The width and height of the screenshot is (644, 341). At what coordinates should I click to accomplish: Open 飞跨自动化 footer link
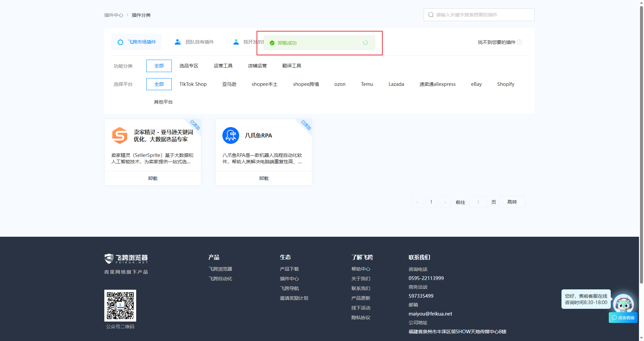tap(220, 279)
